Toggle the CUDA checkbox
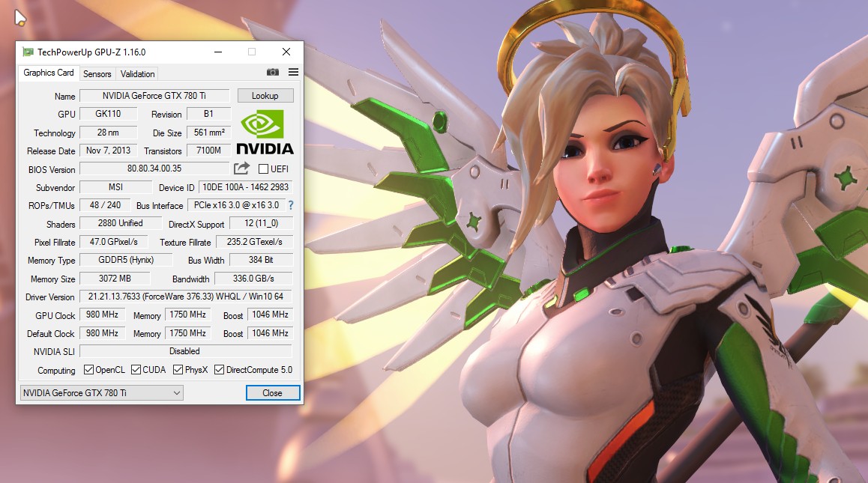Image resolution: width=868 pixels, height=483 pixels. (136, 370)
